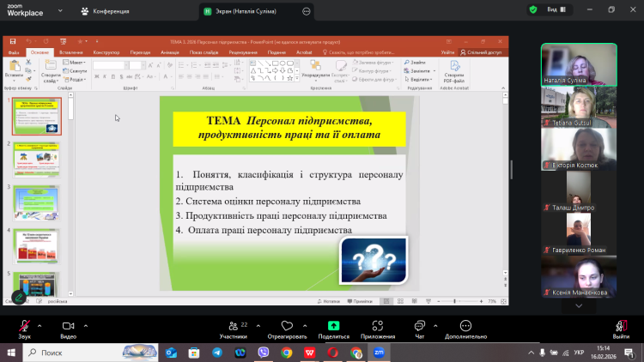
Task: Change layout with the Вид button
Action: coord(556,10)
